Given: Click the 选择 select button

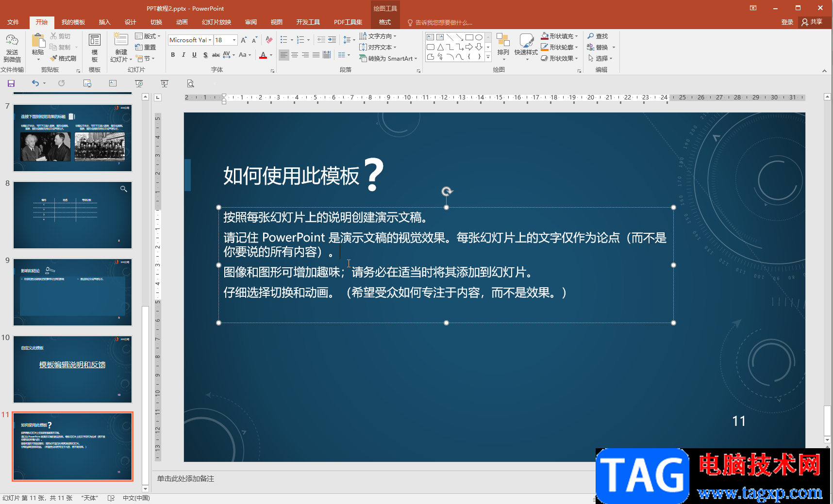Looking at the screenshot, I should pos(600,58).
